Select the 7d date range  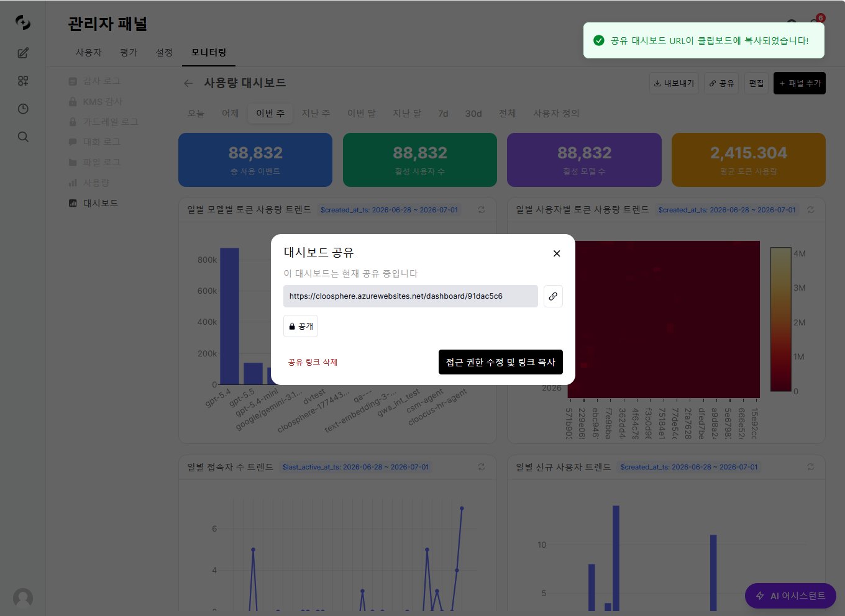click(443, 114)
